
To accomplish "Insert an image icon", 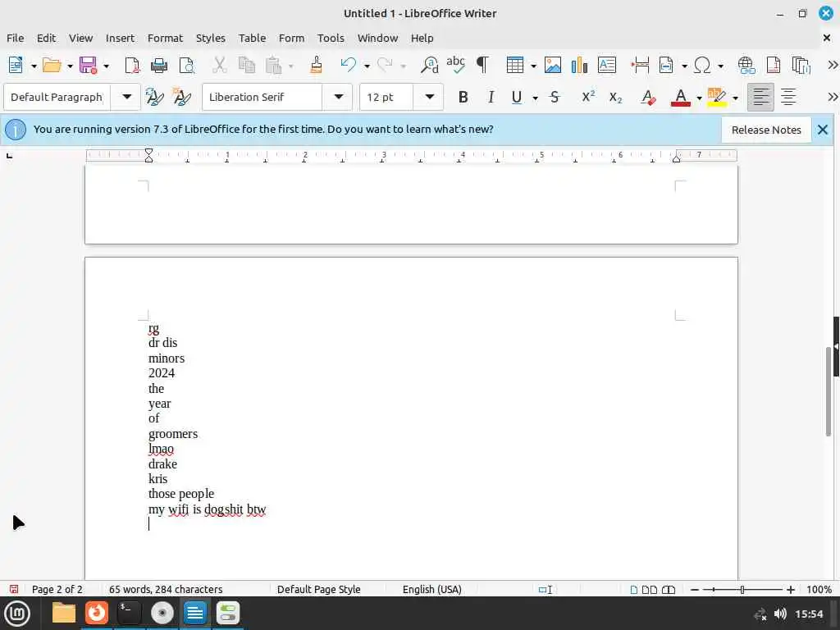I will [x=552, y=66].
